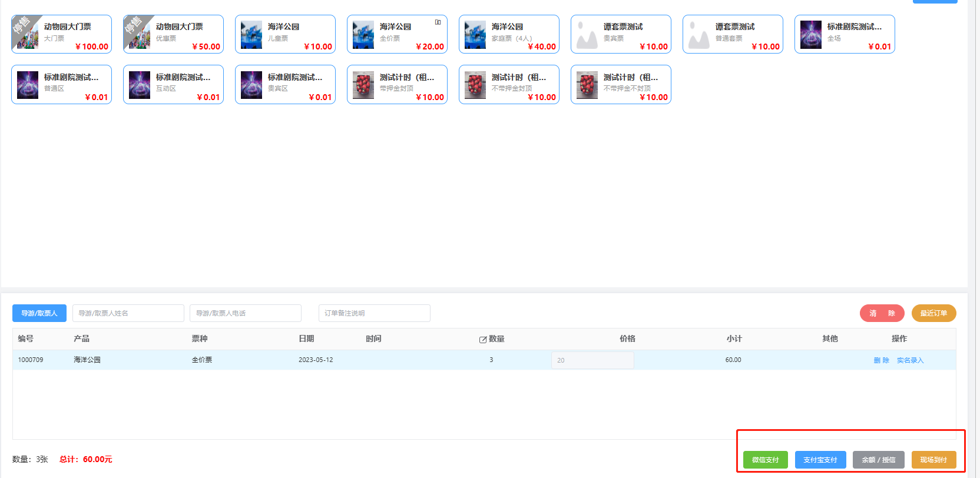980x478 pixels.
Task: Open 实名录入 link in order row
Action: (910, 360)
